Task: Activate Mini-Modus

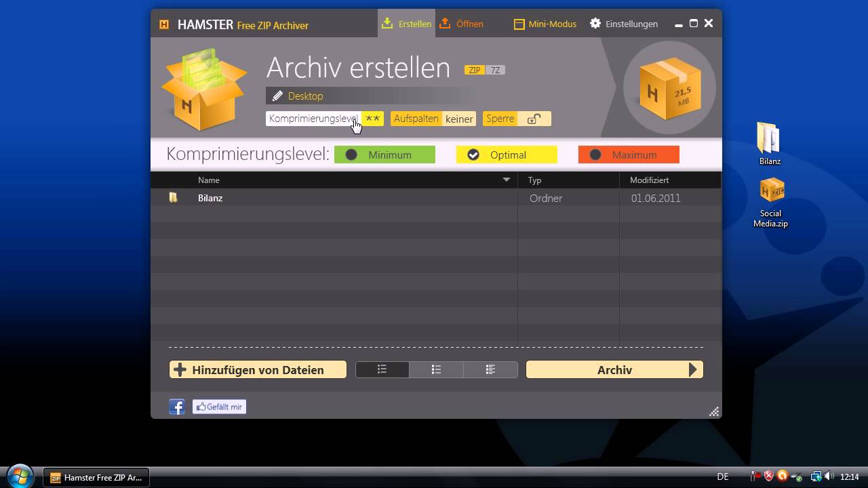Action: [545, 24]
